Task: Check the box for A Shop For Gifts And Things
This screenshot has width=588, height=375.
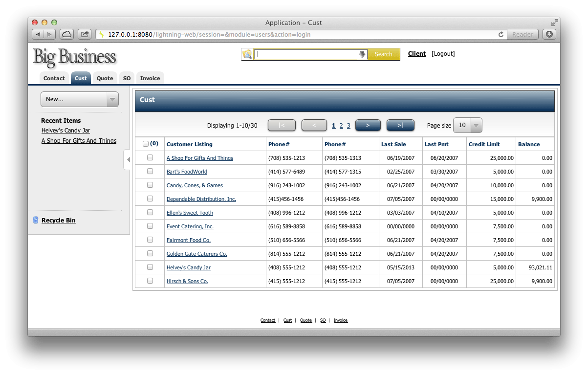Action: click(x=150, y=157)
